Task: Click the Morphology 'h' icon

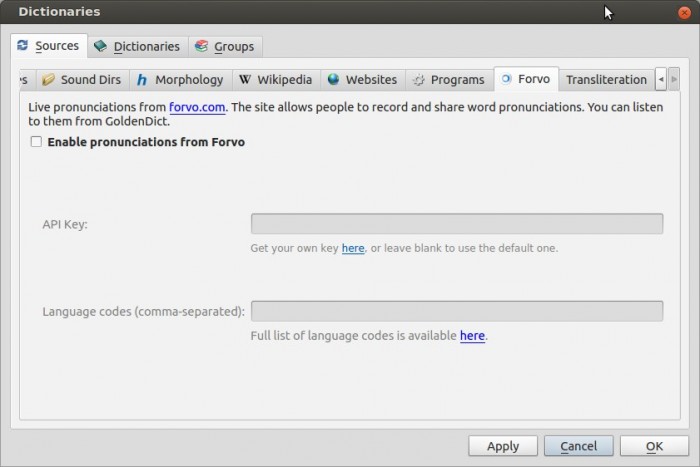Action: [x=142, y=80]
